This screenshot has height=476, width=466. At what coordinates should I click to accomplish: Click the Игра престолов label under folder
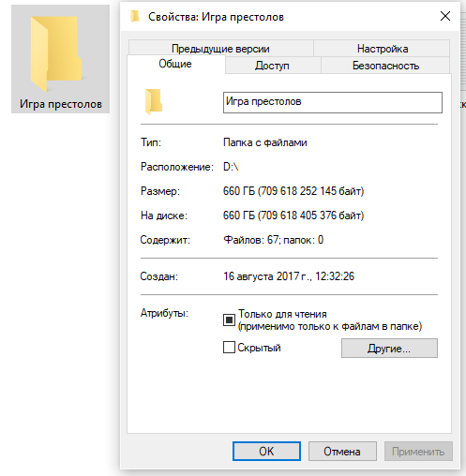coord(61,104)
